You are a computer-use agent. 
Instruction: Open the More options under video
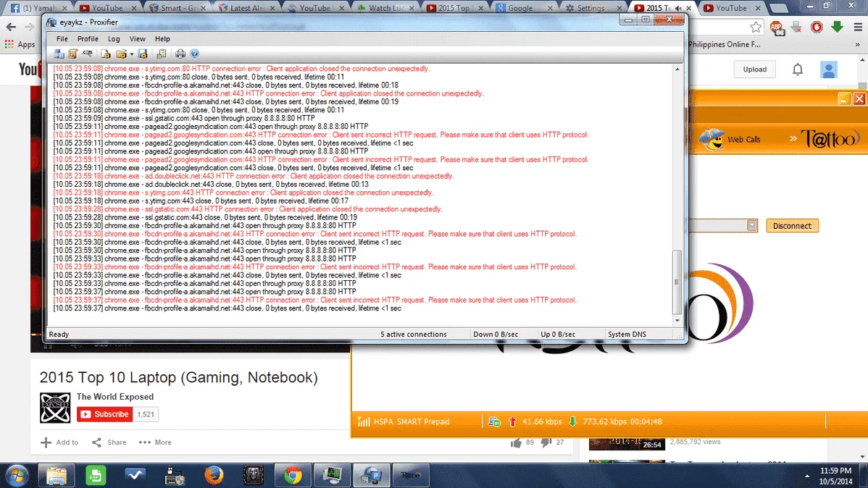[156, 442]
